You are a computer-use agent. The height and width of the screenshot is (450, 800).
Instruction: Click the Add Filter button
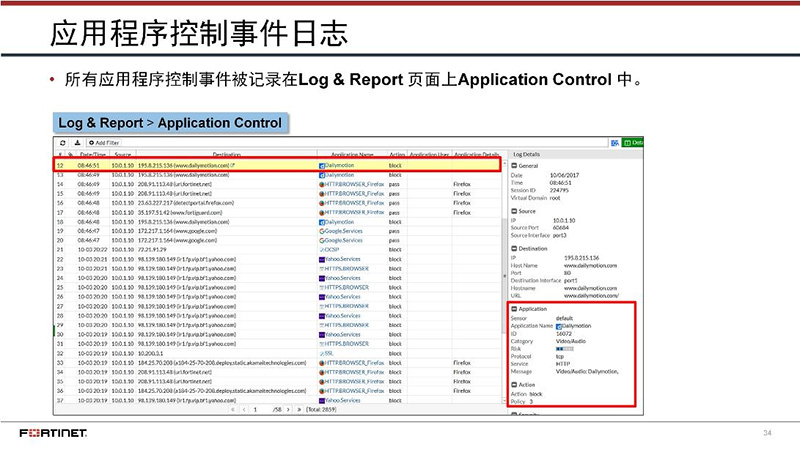(104, 143)
